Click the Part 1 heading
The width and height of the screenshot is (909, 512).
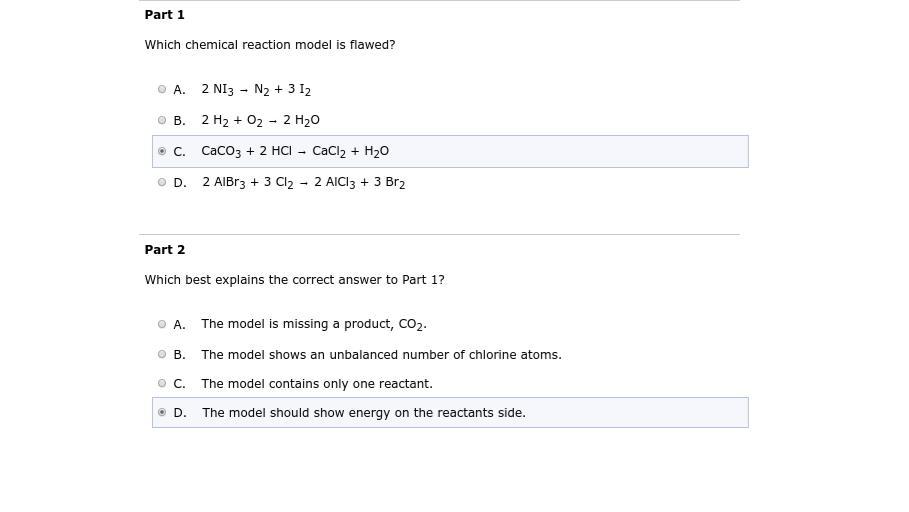pos(165,15)
